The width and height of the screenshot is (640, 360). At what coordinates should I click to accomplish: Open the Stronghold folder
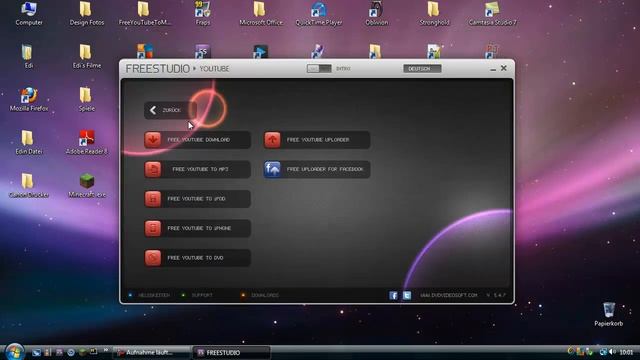pos(434,13)
